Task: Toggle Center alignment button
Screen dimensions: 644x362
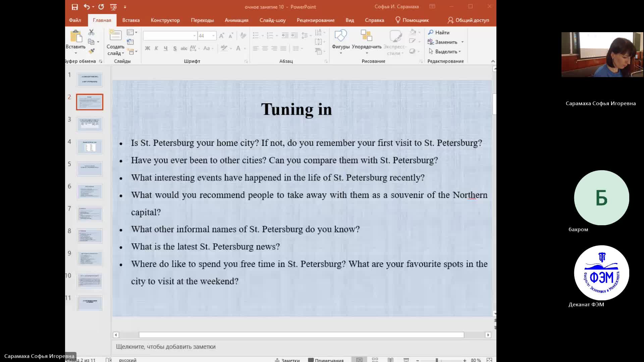Action: (x=265, y=48)
